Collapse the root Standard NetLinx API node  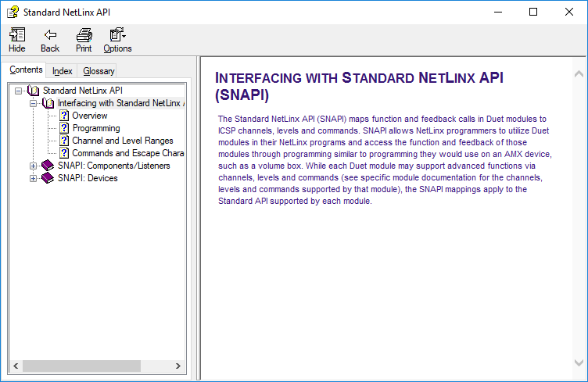(x=18, y=91)
